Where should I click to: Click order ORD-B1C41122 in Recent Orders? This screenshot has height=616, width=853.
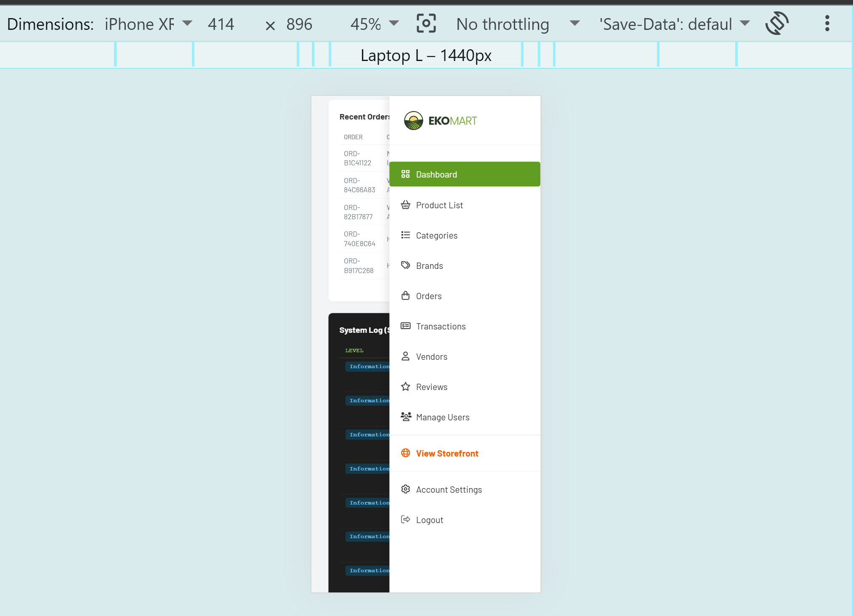(x=358, y=158)
